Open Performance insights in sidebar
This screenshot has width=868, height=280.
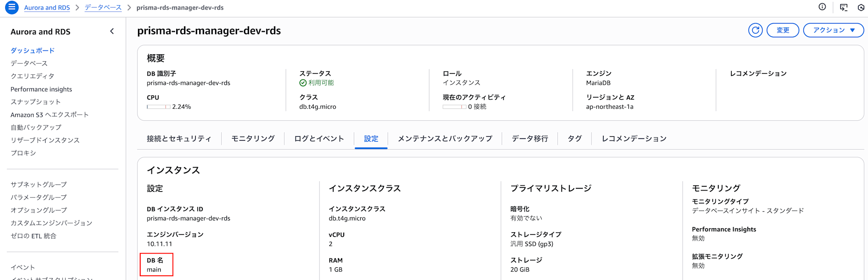pos(41,89)
